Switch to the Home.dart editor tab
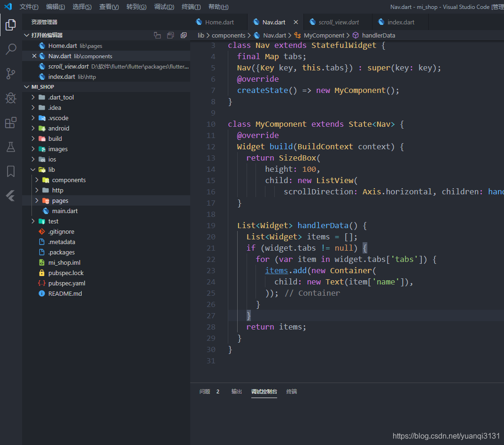This screenshot has height=445, width=504. click(219, 22)
